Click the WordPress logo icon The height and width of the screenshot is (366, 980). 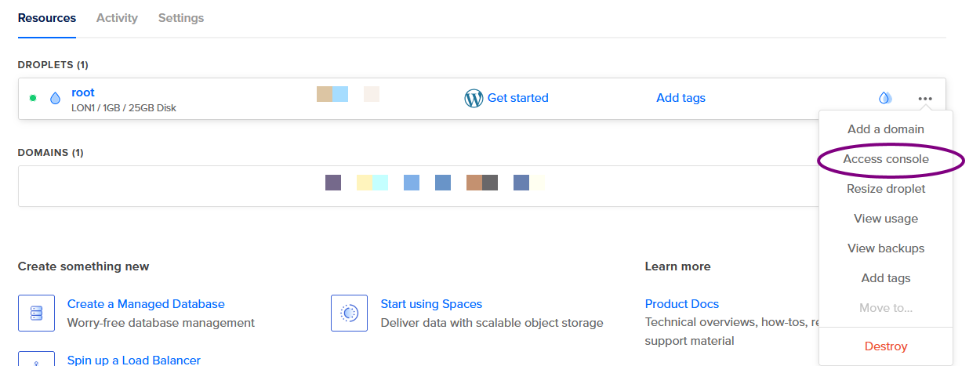pyautogui.click(x=474, y=98)
